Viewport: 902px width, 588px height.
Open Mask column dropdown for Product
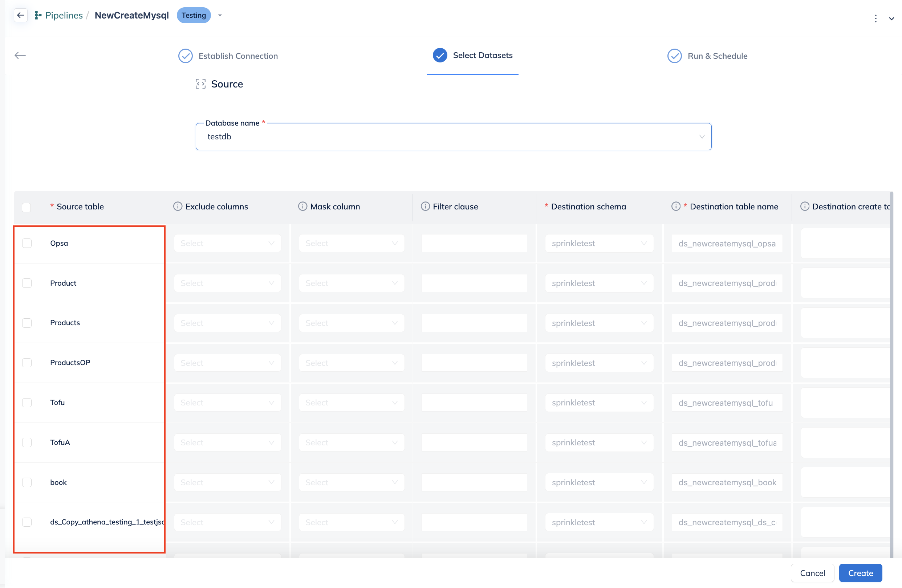tap(352, 283)
